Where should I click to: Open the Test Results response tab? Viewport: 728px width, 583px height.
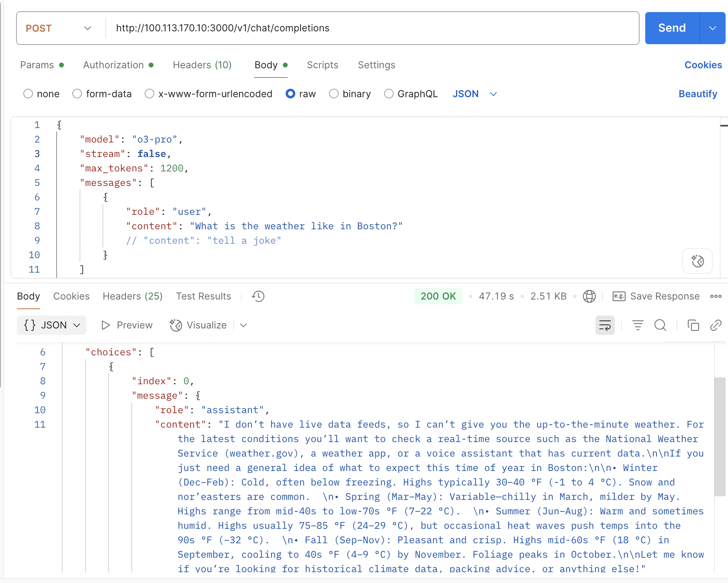coord(203,296)
